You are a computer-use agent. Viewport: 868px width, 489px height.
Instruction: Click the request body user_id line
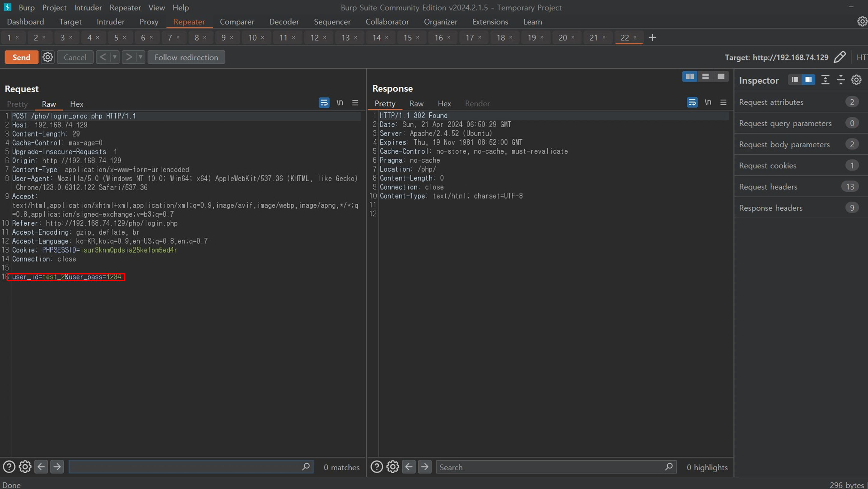pos(67,277)
